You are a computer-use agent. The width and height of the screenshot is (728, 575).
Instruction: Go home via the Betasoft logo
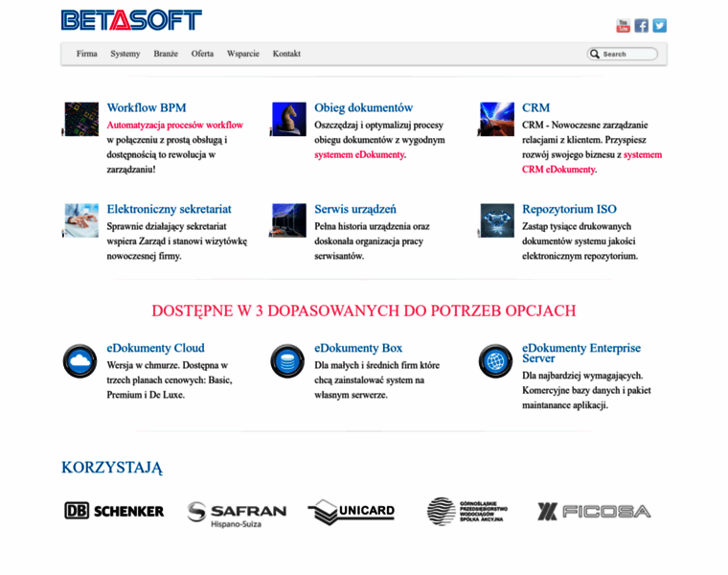(131, 20)
